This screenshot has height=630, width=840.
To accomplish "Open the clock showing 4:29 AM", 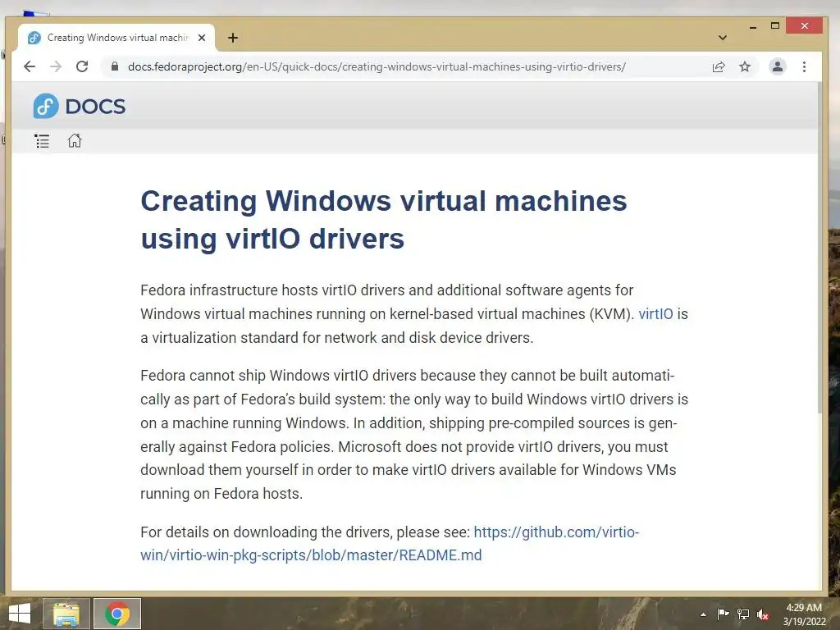I will point(804,614).
